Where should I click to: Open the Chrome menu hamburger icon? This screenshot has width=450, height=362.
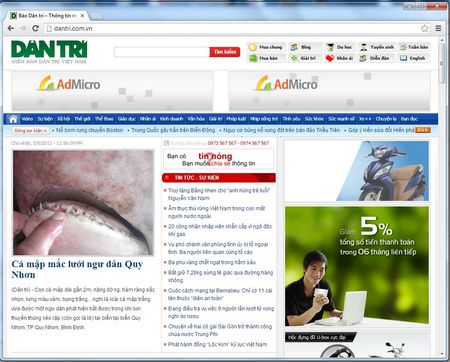point(438,28)
